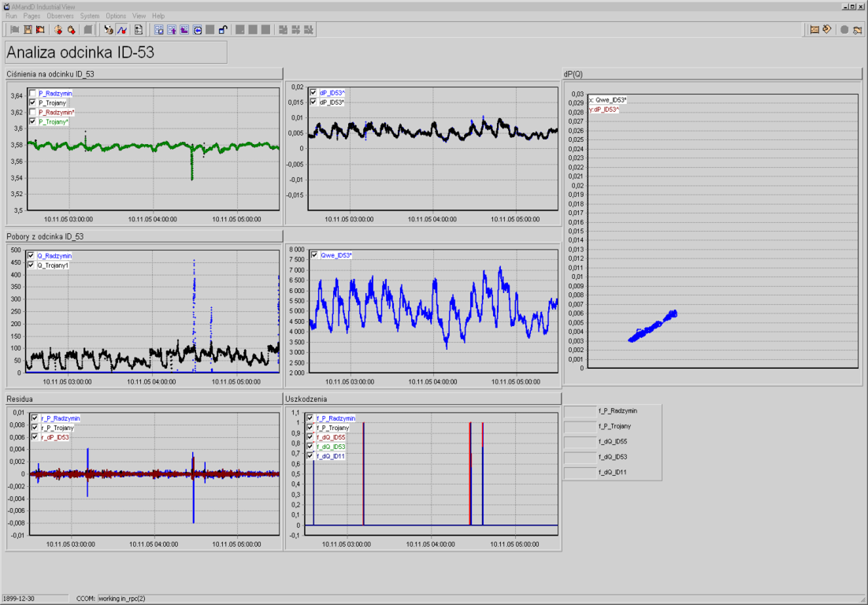Click the gray circle icon at the toolbar's right end
Viewport: 868px width, 605px height.
844,30
